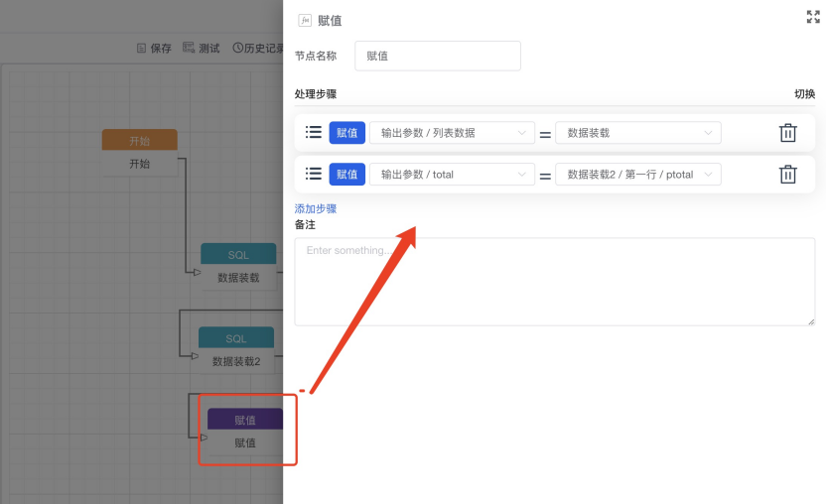Viewport: 826px width, 504px height.
Task: Delete the 列表数据 step with its trash icon
Action: pos(787,133)
